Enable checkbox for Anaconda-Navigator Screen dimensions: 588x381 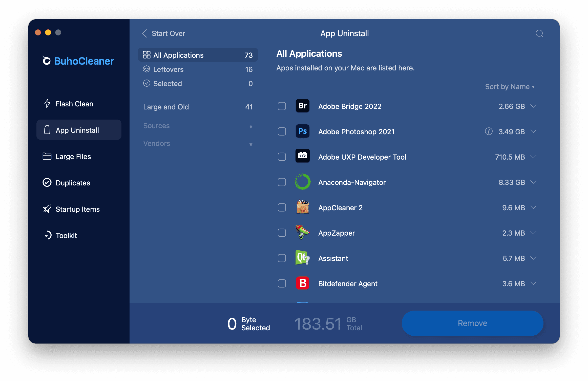[x=282, y=182]
